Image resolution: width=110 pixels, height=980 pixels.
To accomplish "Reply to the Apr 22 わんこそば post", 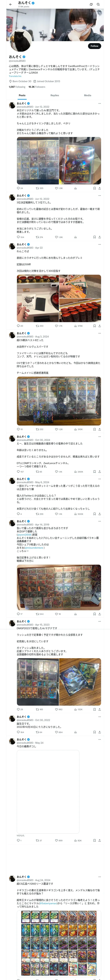I will [18, 326].
